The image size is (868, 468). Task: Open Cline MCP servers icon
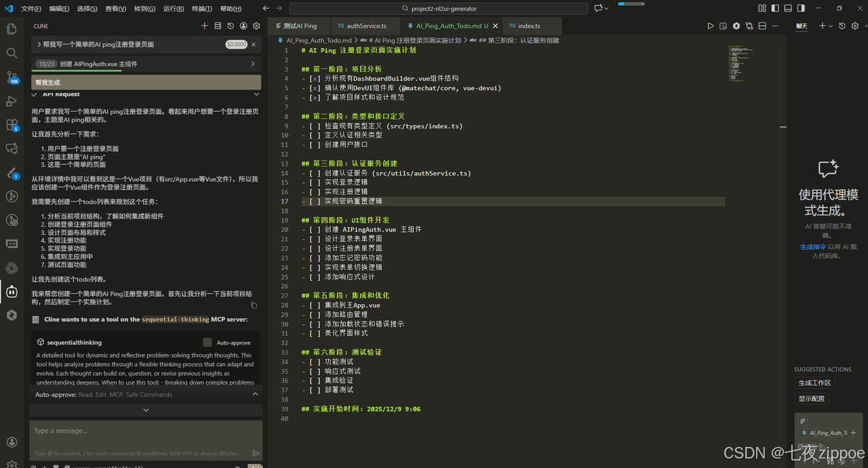pos(218,26)
